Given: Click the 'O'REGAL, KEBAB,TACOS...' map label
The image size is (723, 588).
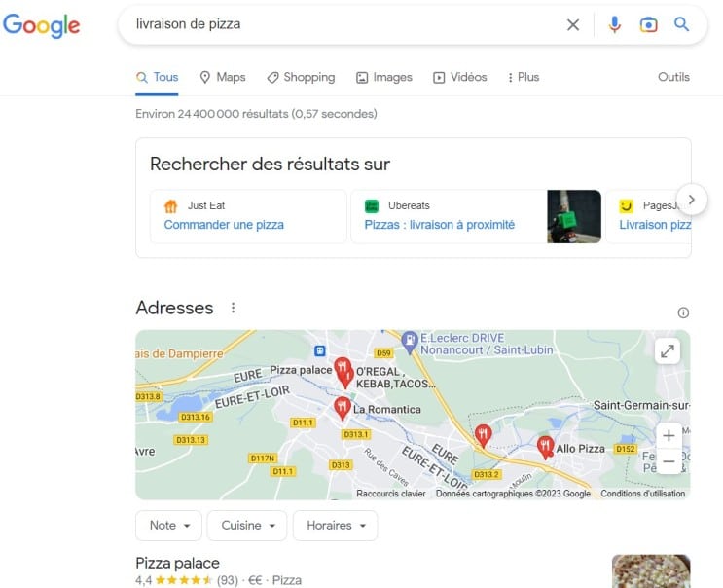Looking at the screenshot, I should pyautogui.click(x=396, y=378).
